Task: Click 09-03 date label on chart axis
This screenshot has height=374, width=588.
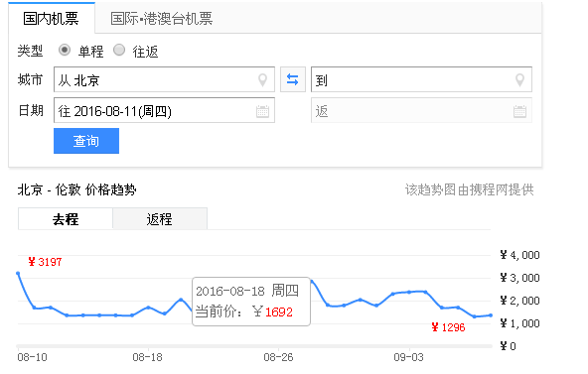Action: click(x=408, y=357)
